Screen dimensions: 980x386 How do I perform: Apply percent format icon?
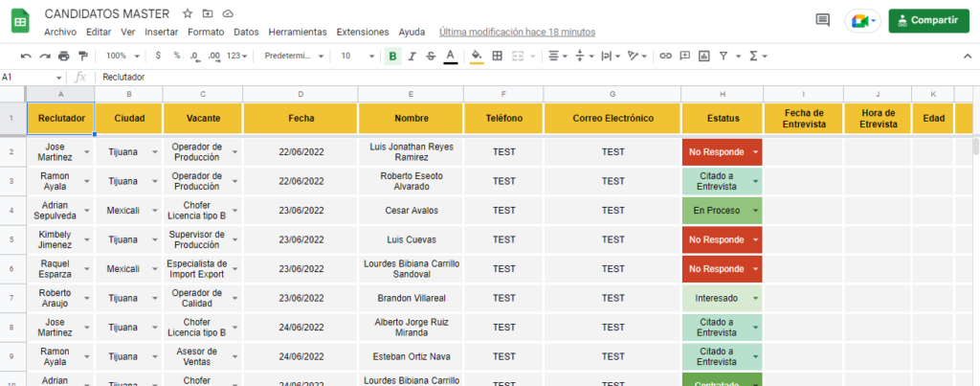177,56
